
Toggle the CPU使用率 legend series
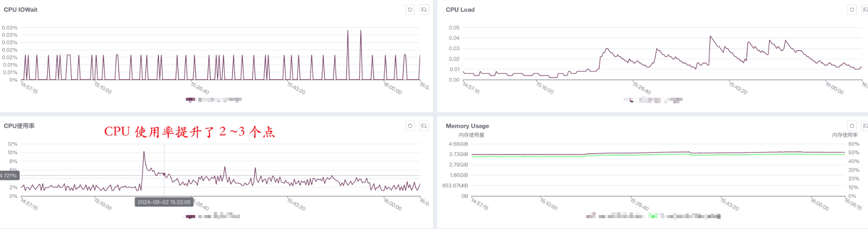(x=213, y=216)
